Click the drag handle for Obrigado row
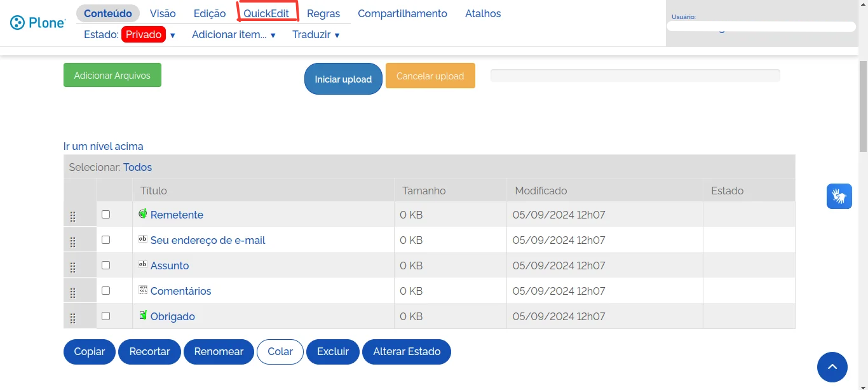The width and height of the screenshot is (868, 390). (x=72, y=318)
